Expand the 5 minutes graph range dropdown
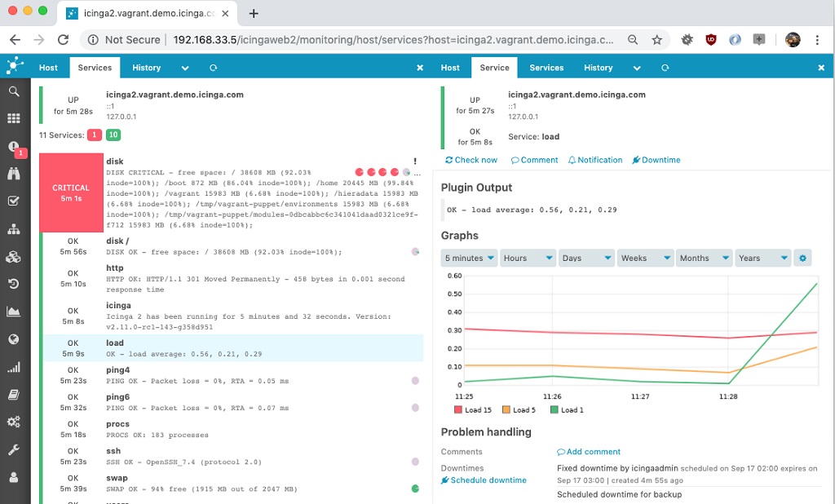Screen dimensions: 835x504 (469, 258)
